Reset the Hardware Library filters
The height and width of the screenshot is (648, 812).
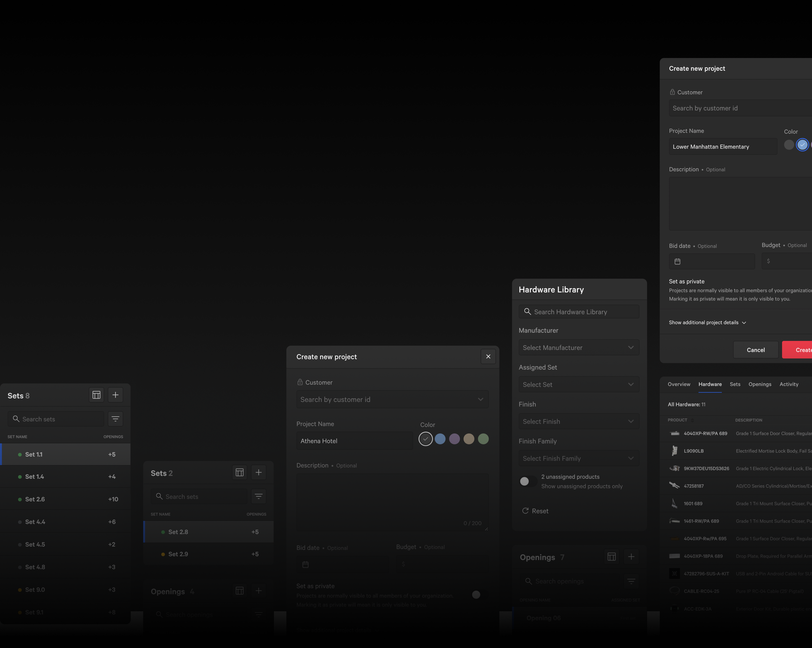click(535, 511)
